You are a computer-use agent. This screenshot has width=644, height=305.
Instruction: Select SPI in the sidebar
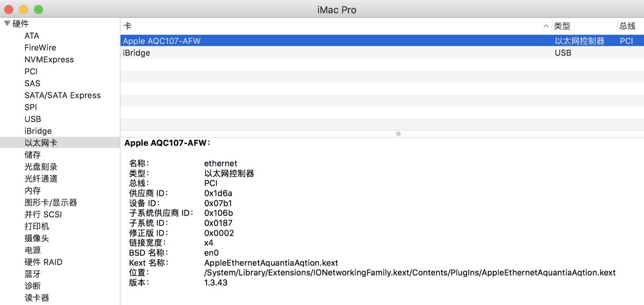coord(30,107)
